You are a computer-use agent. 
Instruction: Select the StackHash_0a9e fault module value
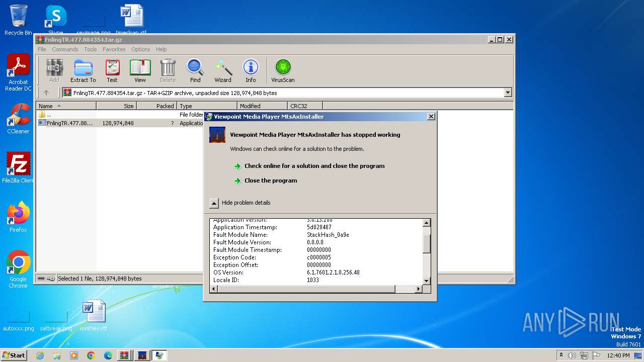[328, 235]
